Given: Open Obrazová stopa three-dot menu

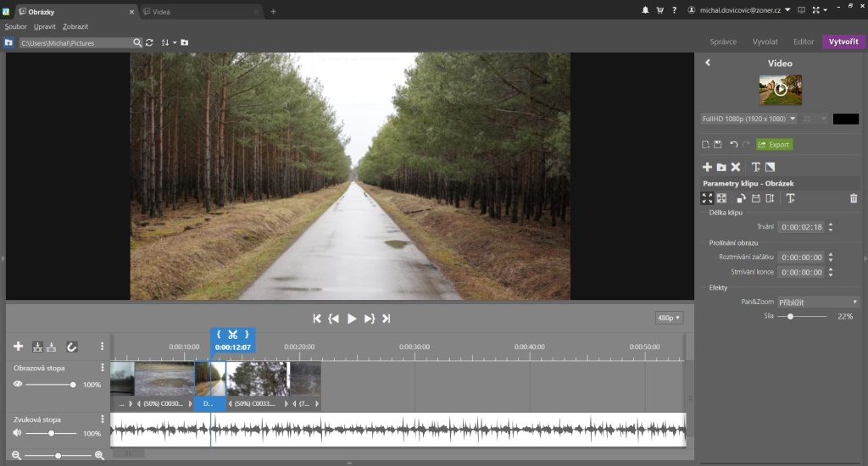Looking at the screenshot, I should 102,368.
